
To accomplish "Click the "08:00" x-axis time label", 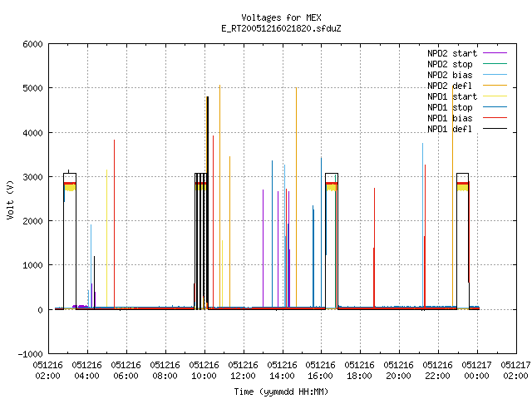I will [165, 376].
